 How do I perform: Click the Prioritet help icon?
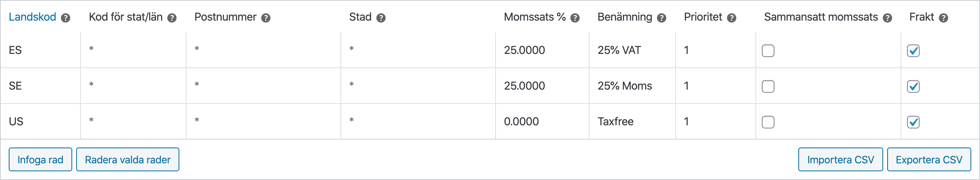[732, 18]
